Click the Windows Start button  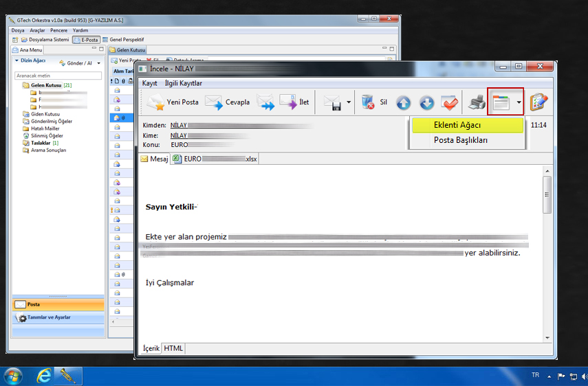pyautogui.click(x=13, y=376)
